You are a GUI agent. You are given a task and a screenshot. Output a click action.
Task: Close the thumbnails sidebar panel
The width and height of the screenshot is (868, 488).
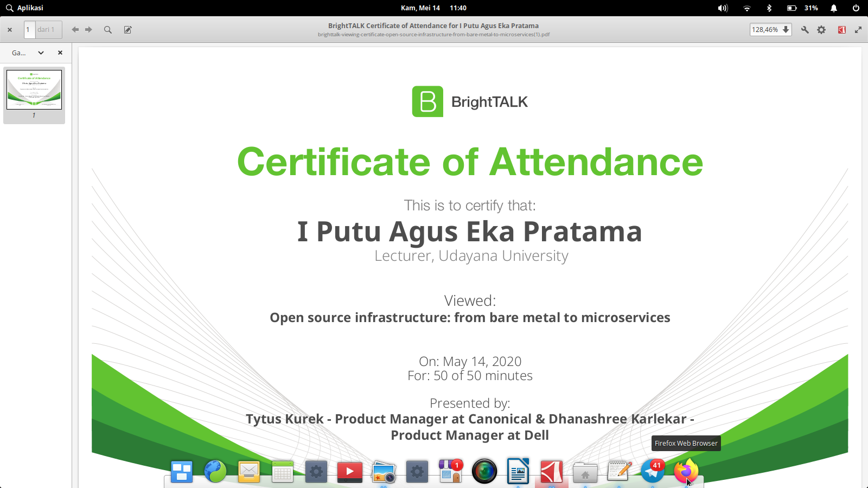60,53
